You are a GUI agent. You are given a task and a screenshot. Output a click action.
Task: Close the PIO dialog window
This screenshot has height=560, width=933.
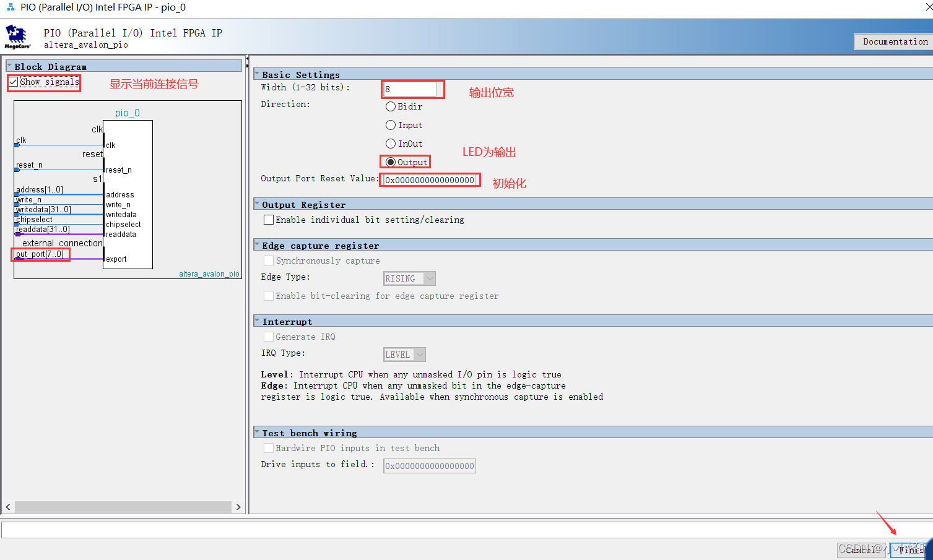929,7
